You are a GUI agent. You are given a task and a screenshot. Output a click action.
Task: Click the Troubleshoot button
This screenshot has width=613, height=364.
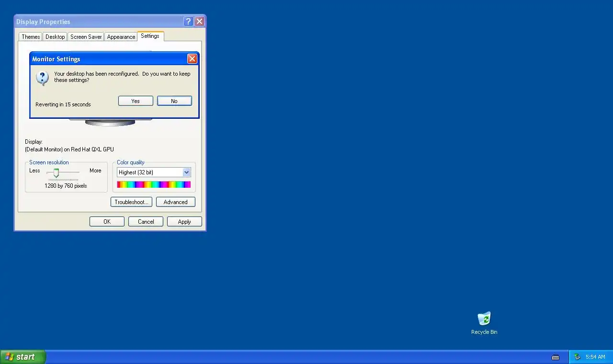(131, 202)
